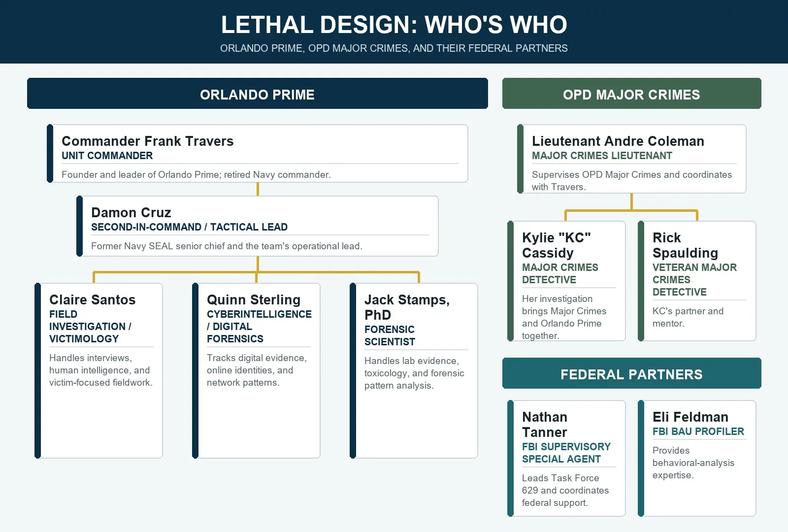The height and width of the screenshot is (532, 788).
Task: Select the name Jack Stamps, PhD
Action: tap(407, 307)
